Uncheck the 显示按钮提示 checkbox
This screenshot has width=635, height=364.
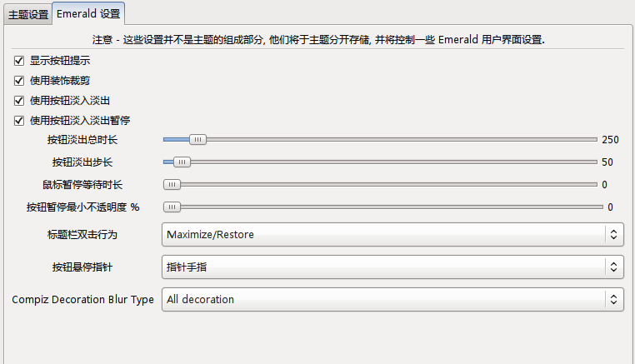[19, 61]
